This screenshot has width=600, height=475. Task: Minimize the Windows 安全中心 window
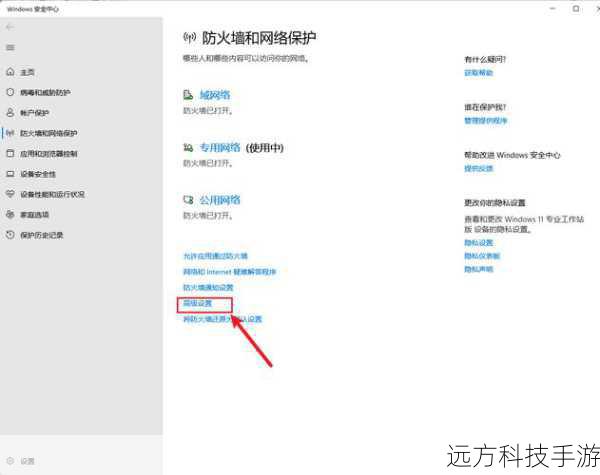coord(553,8)
